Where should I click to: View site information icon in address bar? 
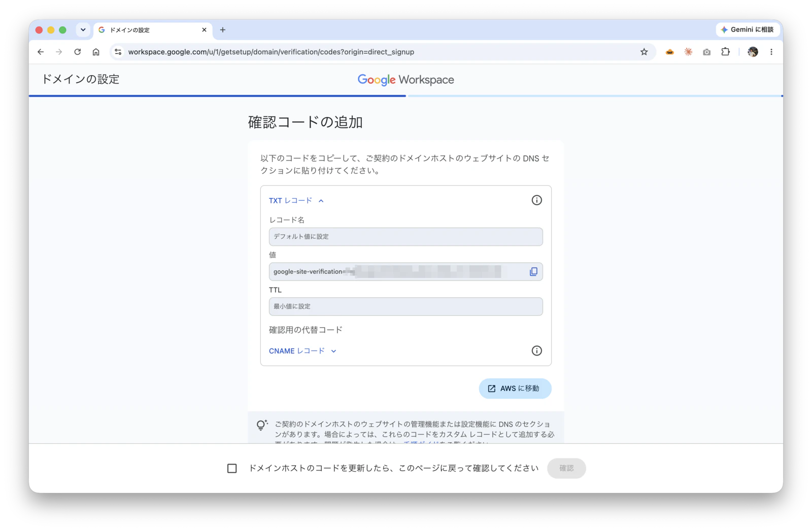(118, 52)
